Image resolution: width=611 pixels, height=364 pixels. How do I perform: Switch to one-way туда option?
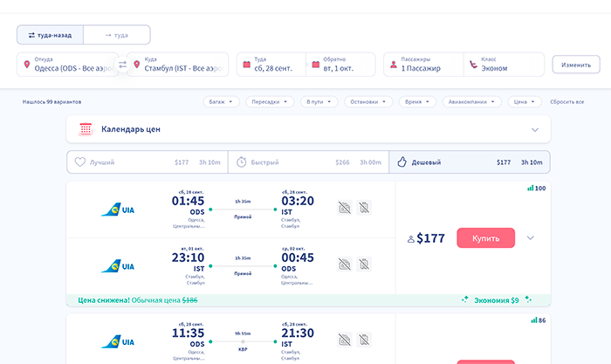pos(116,35)
